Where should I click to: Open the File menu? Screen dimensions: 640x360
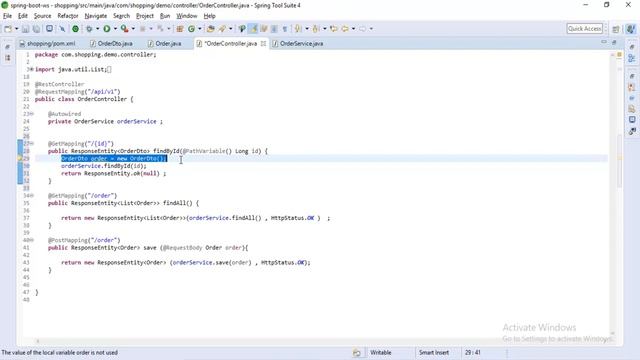pyautogui.click(x=7, y=16)
